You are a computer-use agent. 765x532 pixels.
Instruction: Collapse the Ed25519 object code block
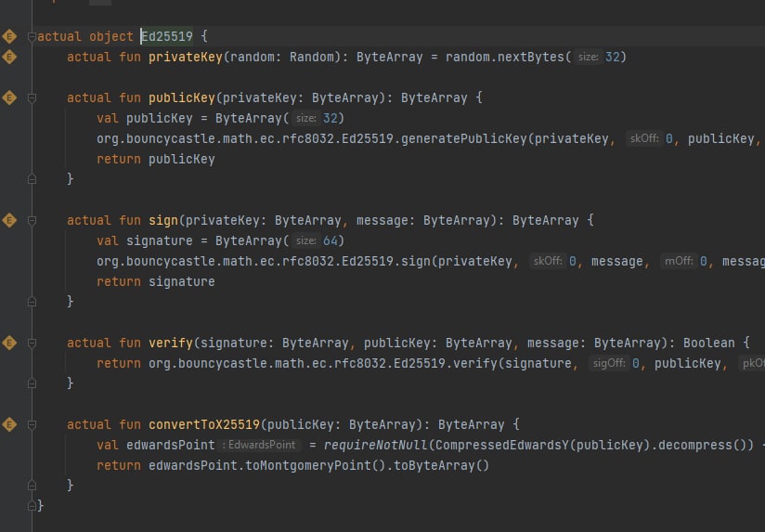coord(32,36)
